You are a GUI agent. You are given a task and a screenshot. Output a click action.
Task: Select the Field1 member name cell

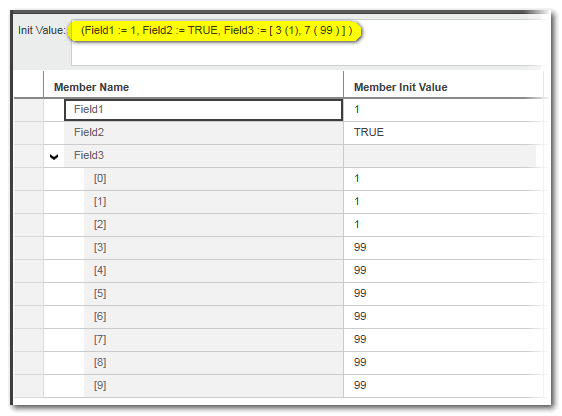tap(203, 110)
